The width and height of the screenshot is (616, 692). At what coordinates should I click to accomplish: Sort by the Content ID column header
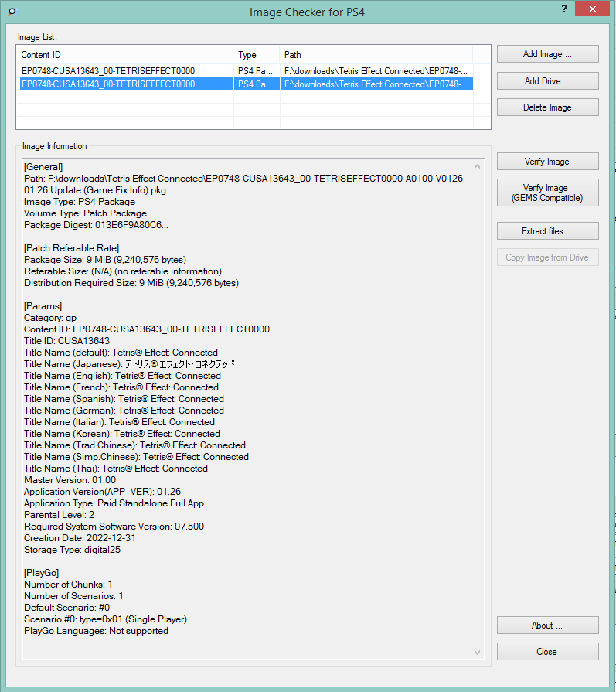click(x=125, y=55)
